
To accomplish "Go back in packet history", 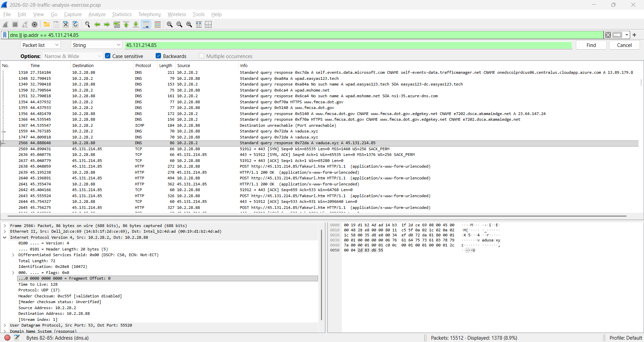I will pyautogui.click(x=97, y=24).
